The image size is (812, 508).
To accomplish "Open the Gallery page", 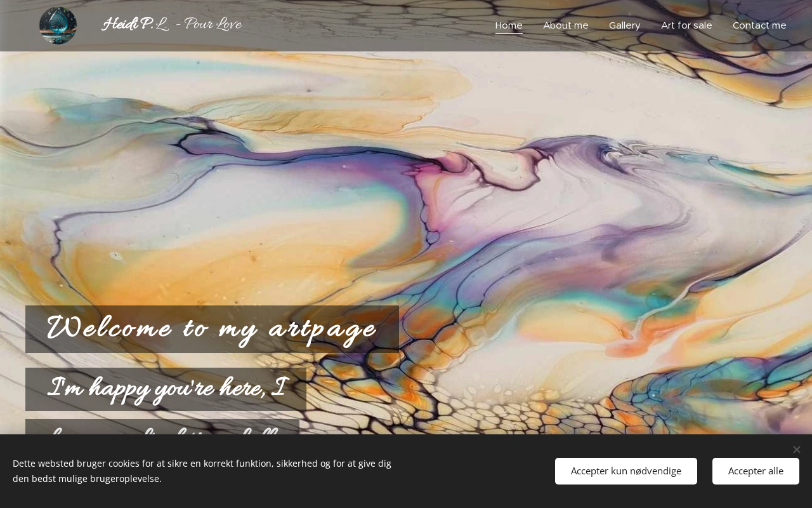I will tap(625, 25).
